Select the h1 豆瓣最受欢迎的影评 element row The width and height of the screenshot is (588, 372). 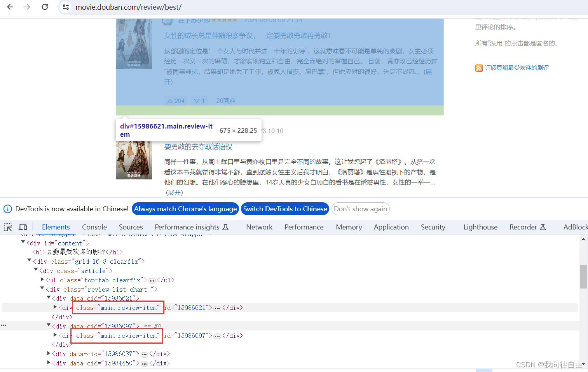(x=78, y=252)
